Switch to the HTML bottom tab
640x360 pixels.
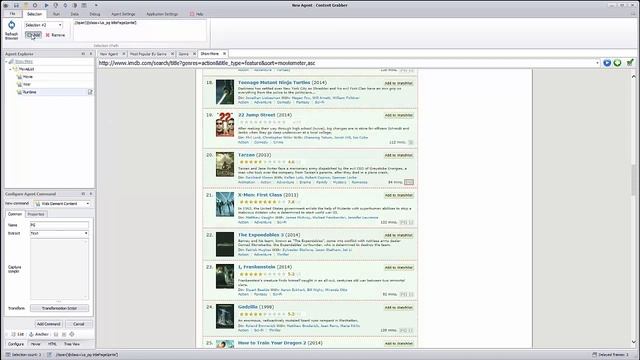pyautogui.click(x=52, y=344)
